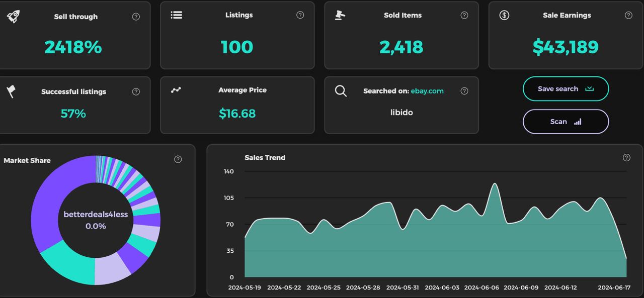Click the 2024-05-28 date axis label
Viewport: 644px width, 298px height.
click(x=363, y=287)
